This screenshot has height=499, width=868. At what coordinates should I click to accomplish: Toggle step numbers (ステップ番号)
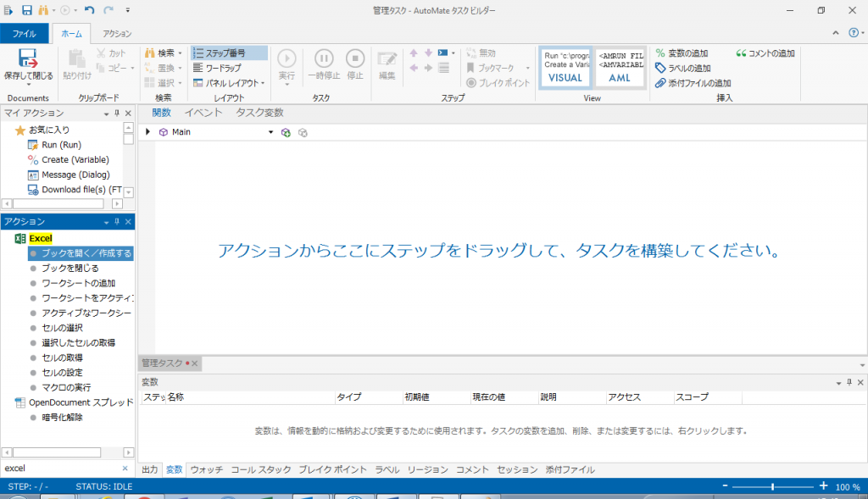tap(229, 53)
